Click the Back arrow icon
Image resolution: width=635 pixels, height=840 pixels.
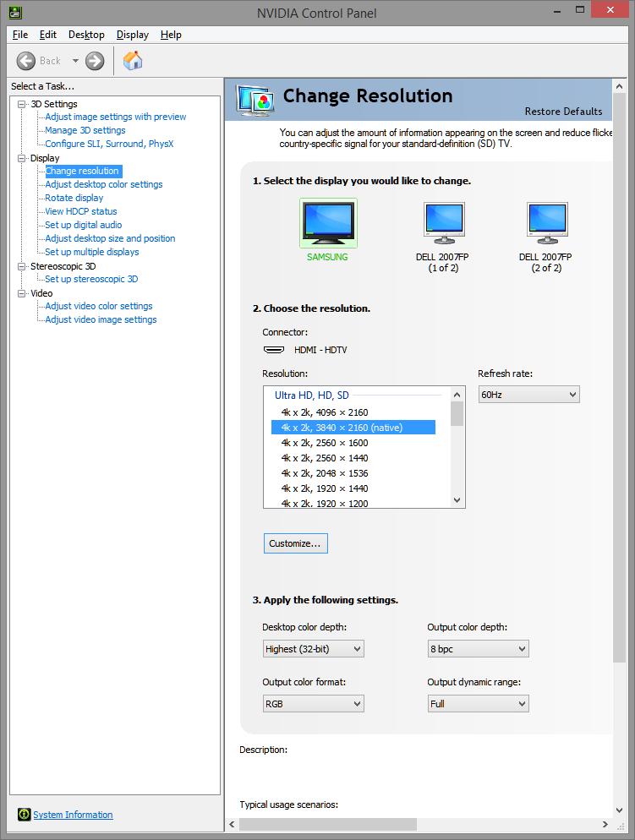[x=26, y=61]
